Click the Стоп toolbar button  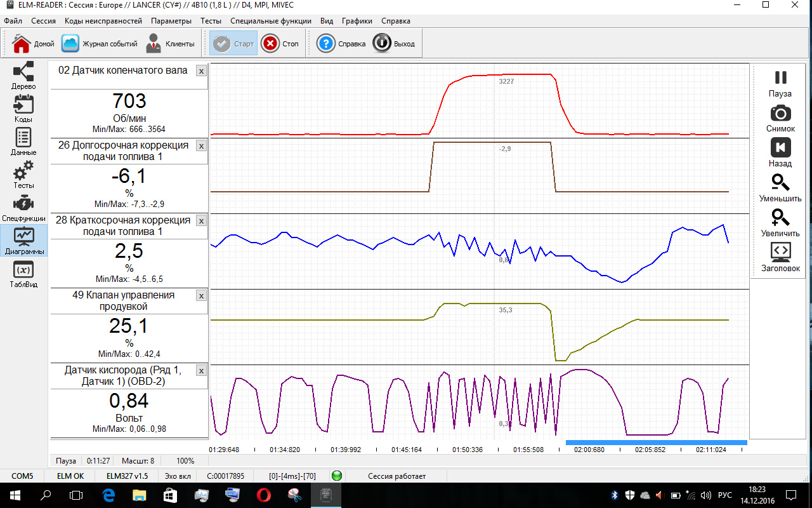click(x=280, y=44)
